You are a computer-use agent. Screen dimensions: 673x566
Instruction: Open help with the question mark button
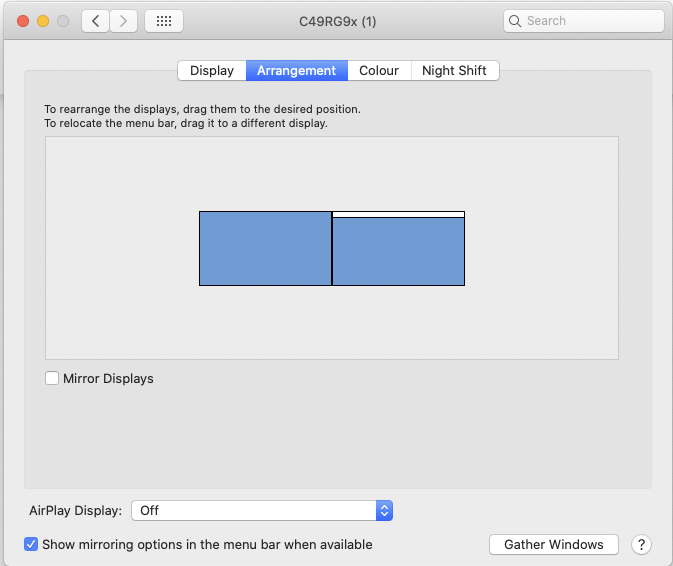pos(641,545)
